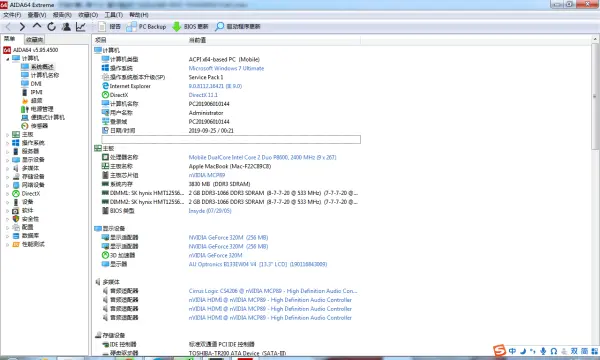Refresh the page with the circular arrow

51,26
